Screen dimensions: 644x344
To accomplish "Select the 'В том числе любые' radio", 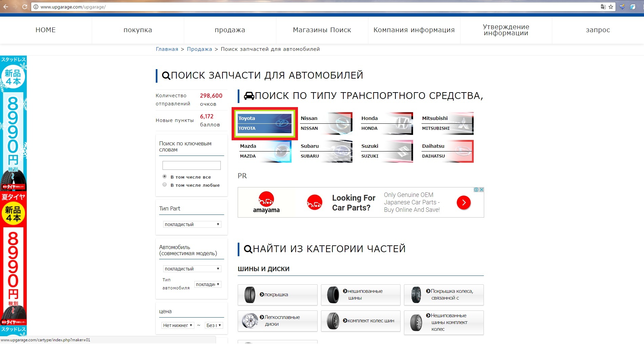I will [x=165, y=185].
